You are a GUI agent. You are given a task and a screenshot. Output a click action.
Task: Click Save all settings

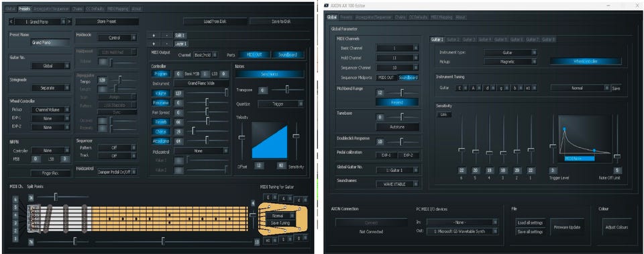tap(531, 232)
